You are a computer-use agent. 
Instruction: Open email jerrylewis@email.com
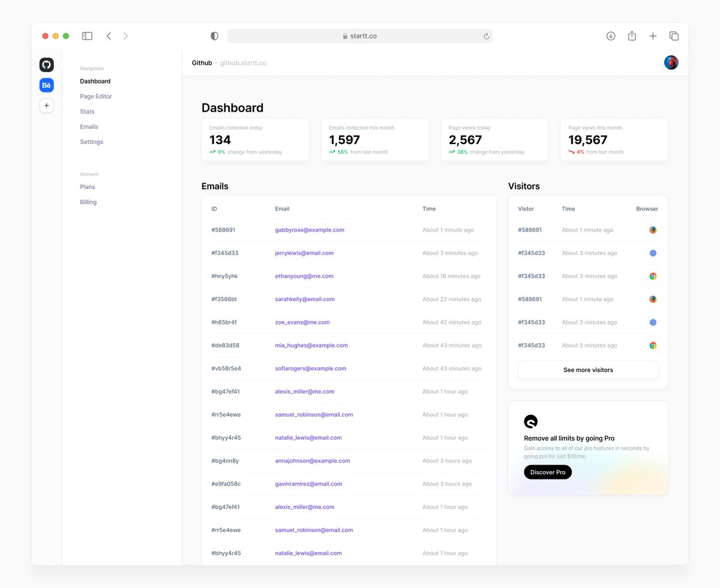304,253
